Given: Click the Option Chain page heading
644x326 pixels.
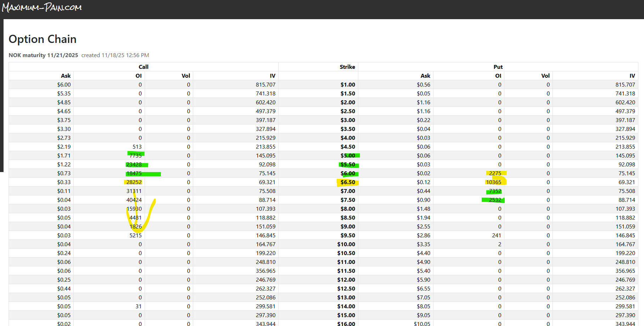Looking at the screenshot, I should pyautogui.click(x=43, y=39).
